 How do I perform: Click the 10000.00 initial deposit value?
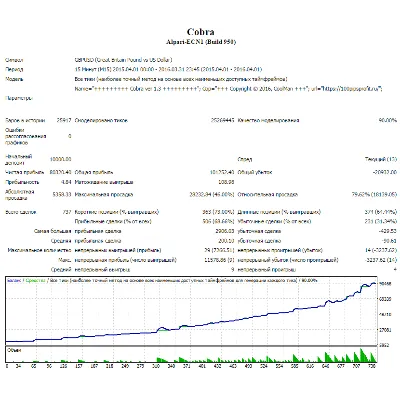pyautogui.click(x=60, y=159)
